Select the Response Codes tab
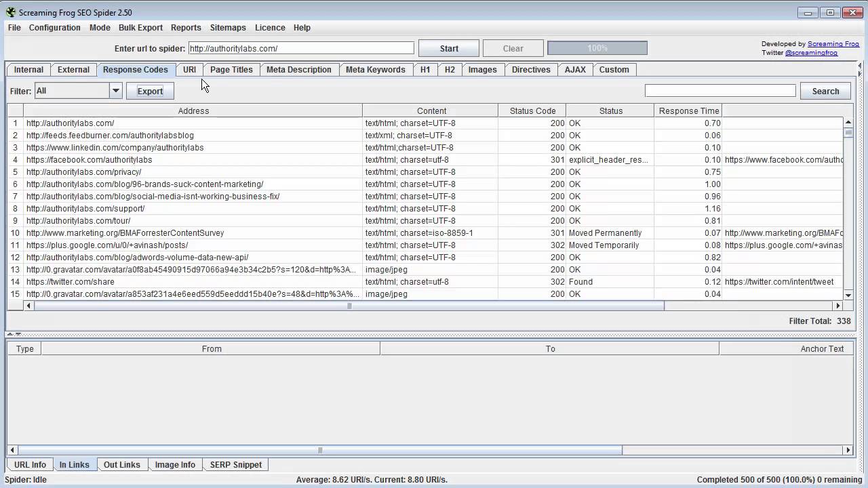 point(136,70)
